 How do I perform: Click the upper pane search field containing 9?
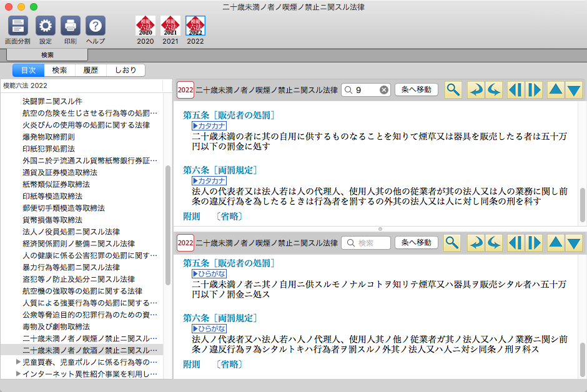click(x=366, y=90)
